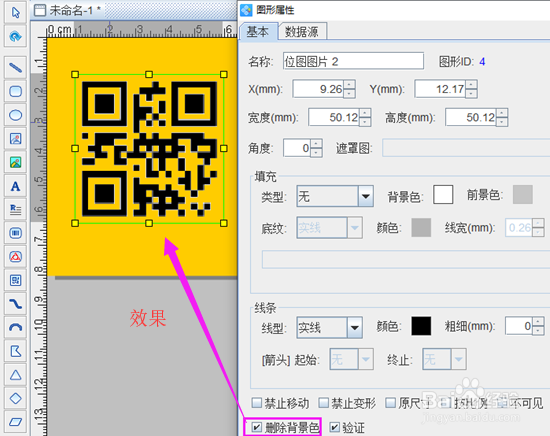Click the 遮罩图 input field
Image resolution: width=550 pixels, height=436 pixels.
pos(466,148)
